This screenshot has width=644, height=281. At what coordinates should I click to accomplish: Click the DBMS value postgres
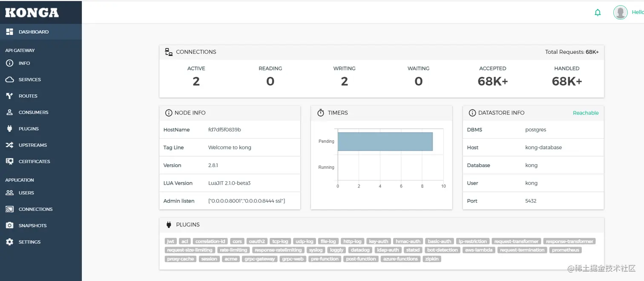(535, 130)
